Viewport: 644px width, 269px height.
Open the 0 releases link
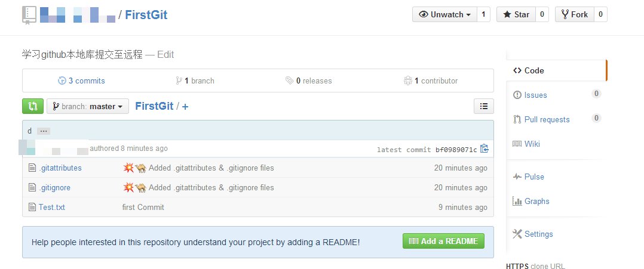(x=308, y=81)
